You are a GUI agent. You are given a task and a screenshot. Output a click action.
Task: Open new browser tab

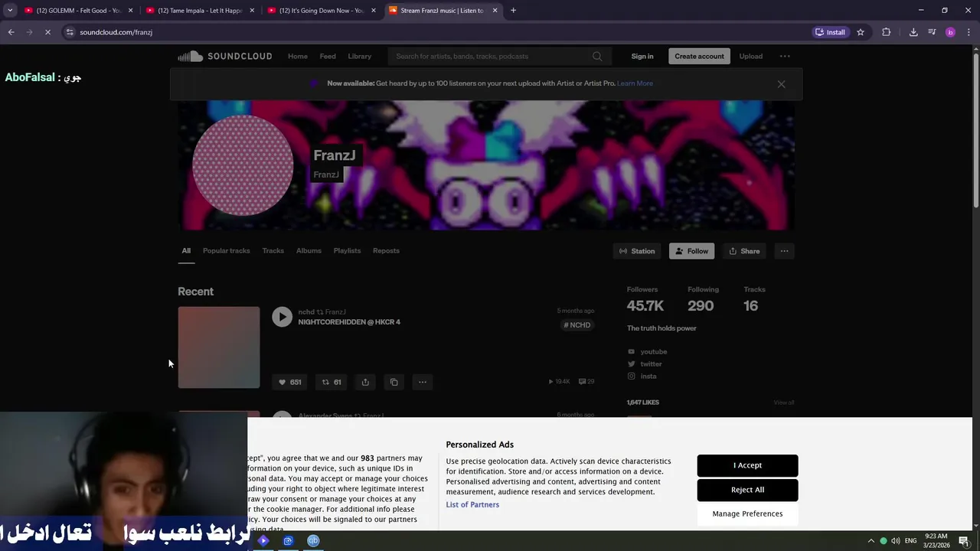[513, 10]
